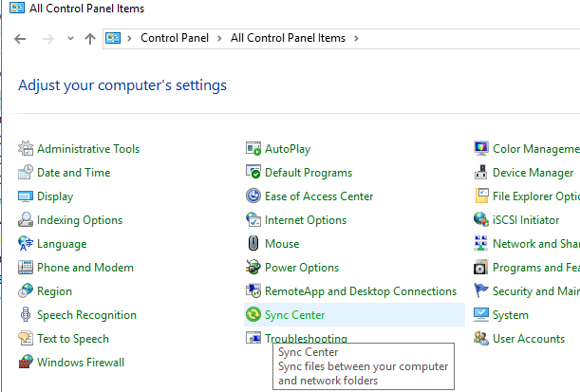Expand the chevron after Control Panel breadcrumb
The height and width of the screenshot is (392, 580).
(219, 38)
